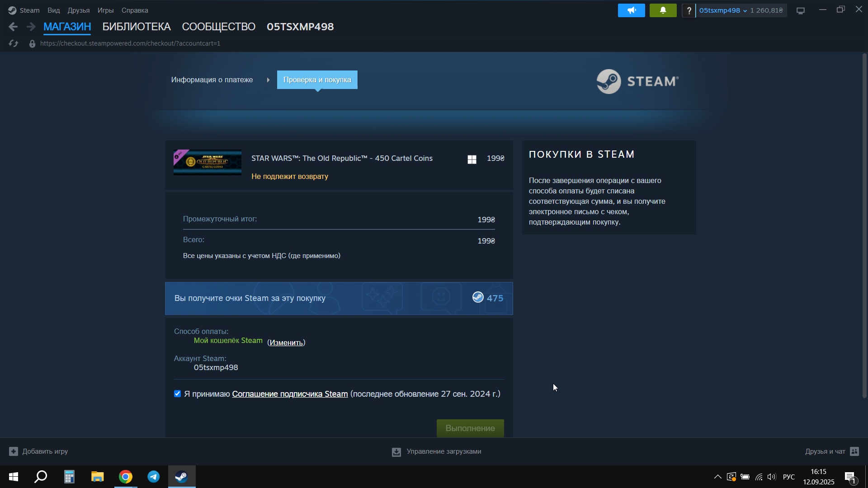This screenshot has width=868, height=488.
Task: Uncheck the Steam Subscriber Agreement checkbox
Action: [177, 394]
